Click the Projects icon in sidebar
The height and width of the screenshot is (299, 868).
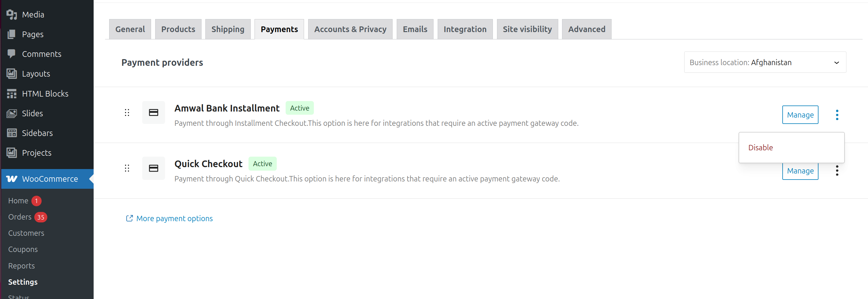click(x=12, y=153)
